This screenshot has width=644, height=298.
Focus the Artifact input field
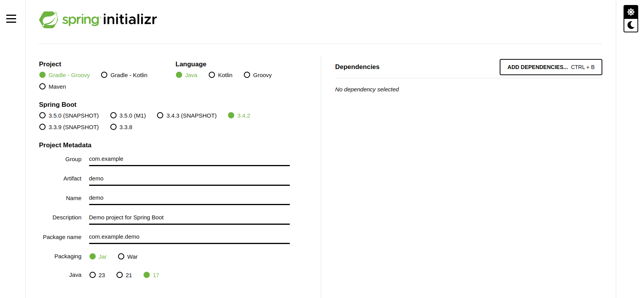pyautogui.click(x=189, y=179)
